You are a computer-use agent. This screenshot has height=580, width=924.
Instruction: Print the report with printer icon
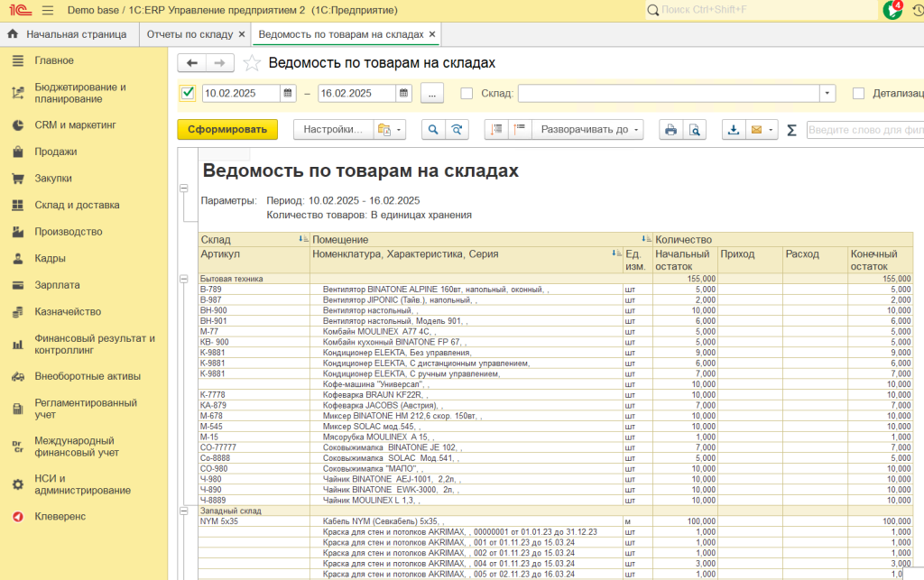[x=670, y=130]
